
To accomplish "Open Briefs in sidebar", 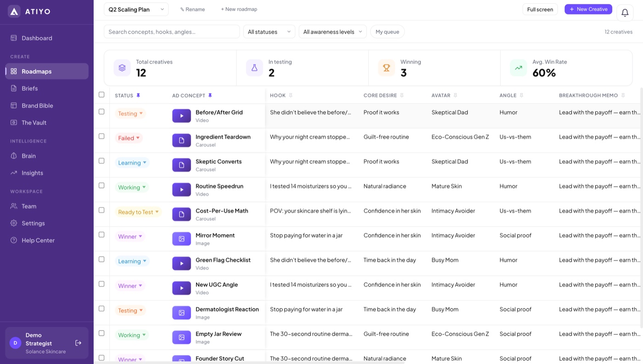I will pos(46,88).
